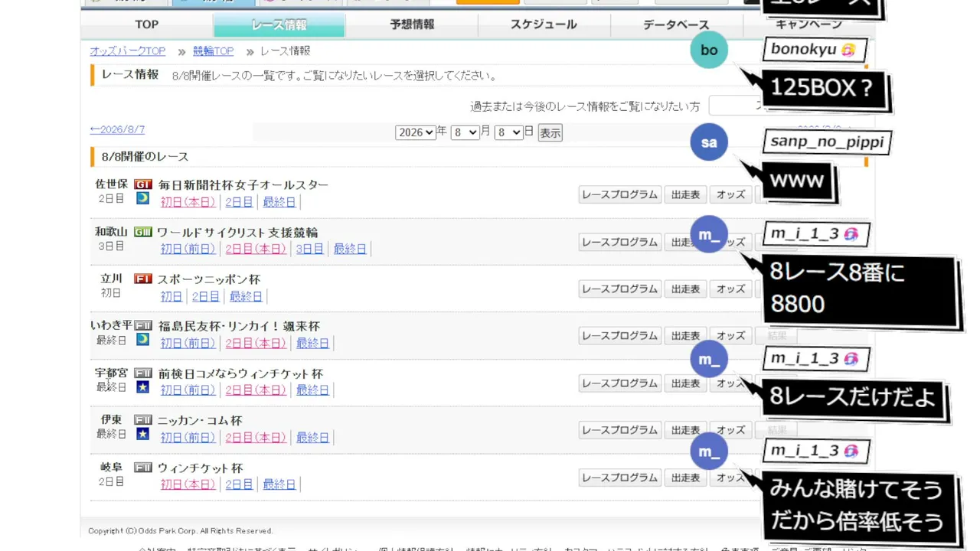Open オッズ for 佐世保 race

[x=731, y=194]
